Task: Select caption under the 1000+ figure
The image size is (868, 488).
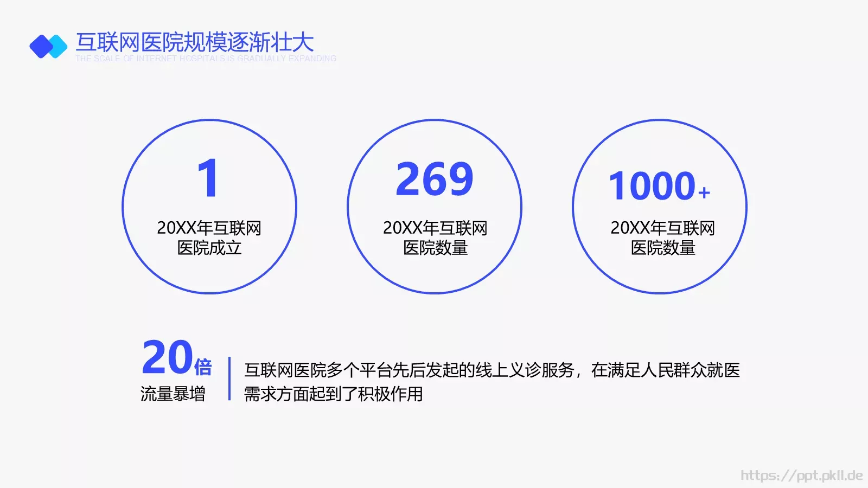Action: click(x=663, y=237)
